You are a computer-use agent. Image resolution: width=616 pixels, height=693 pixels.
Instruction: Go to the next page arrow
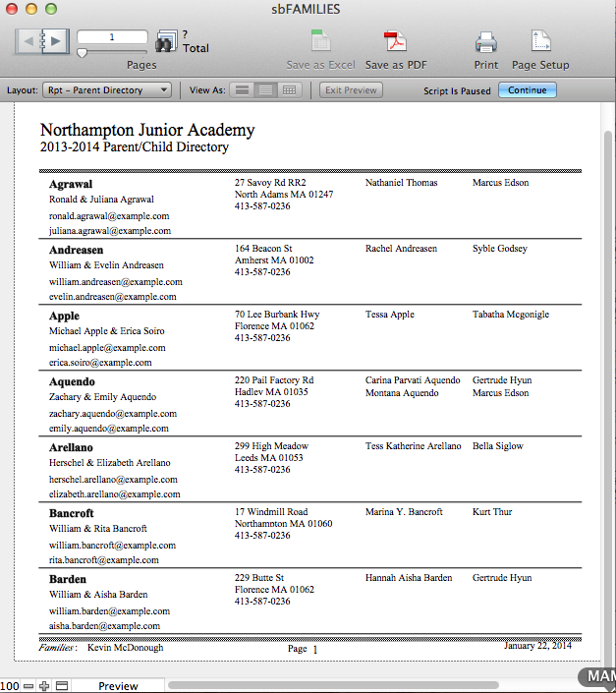56,41
